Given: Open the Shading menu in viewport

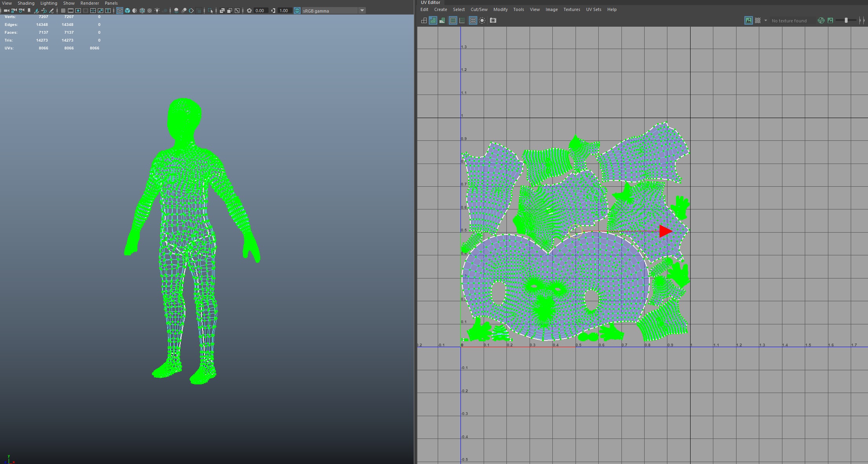Looking at the screenshot, I should point(26,3).
